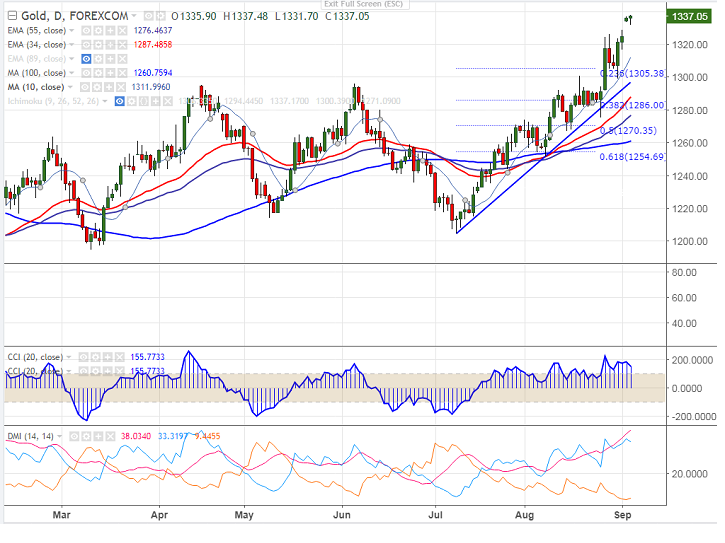
Task: Open settings gear for EMA (89, close)
Action: (x=98, y=59)
